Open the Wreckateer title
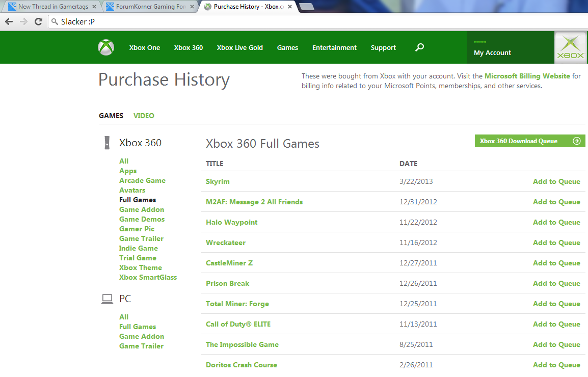 pos(225,243)
